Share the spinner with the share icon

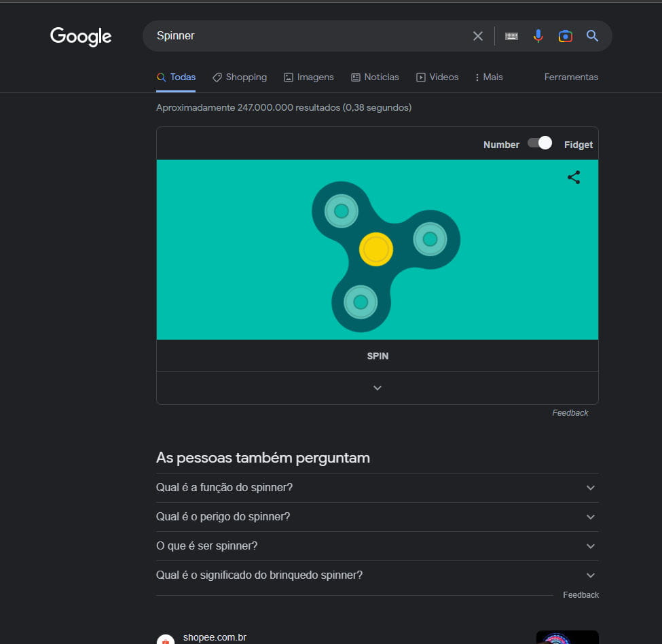click(573, 177)
